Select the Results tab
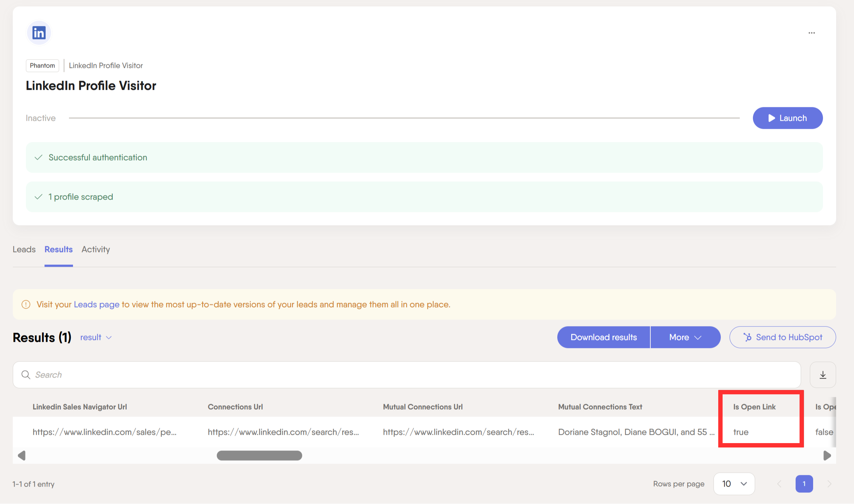 [x=58, y=249]
